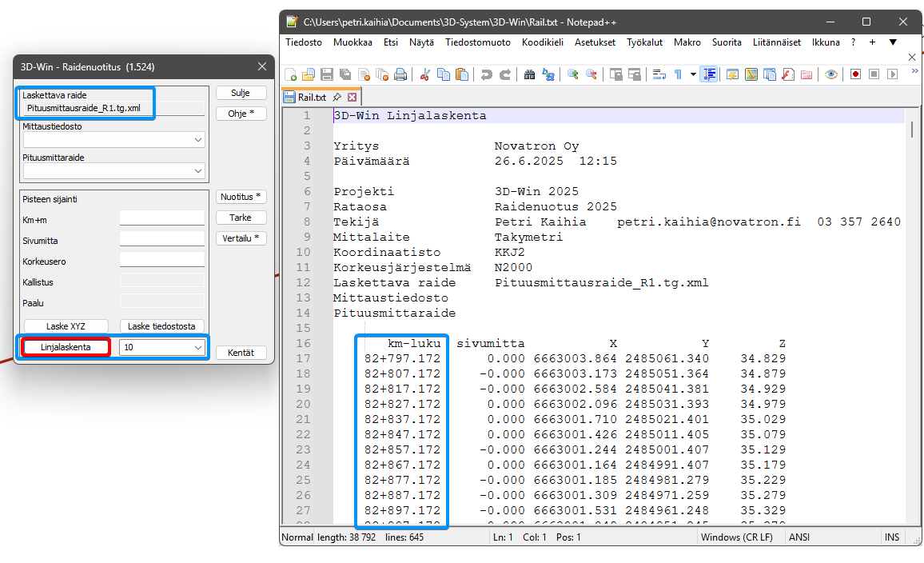Click the Undo arrow icon
The width and height of the screenshot is (924, 563).
click(486, 74)
